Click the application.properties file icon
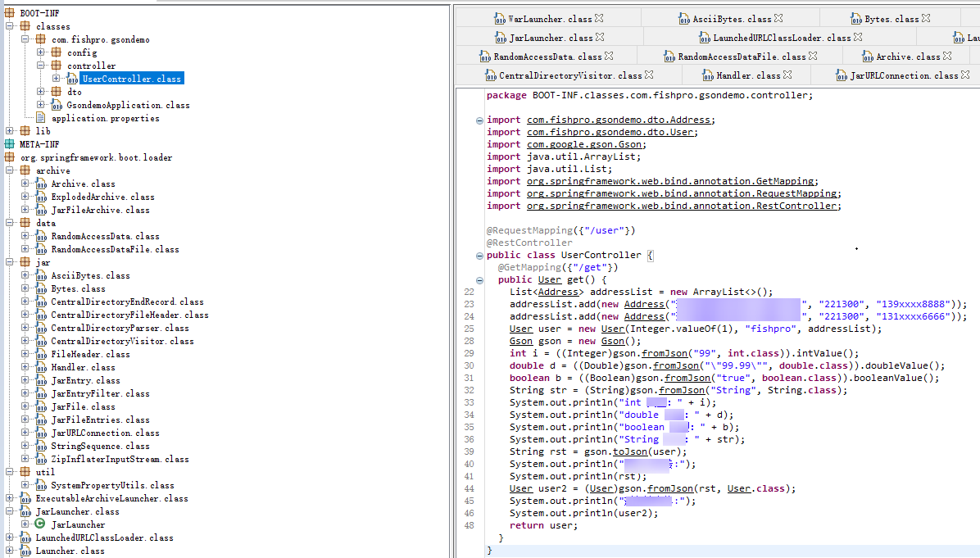Viewport: 980px width, 558px height. coord(41,118)
